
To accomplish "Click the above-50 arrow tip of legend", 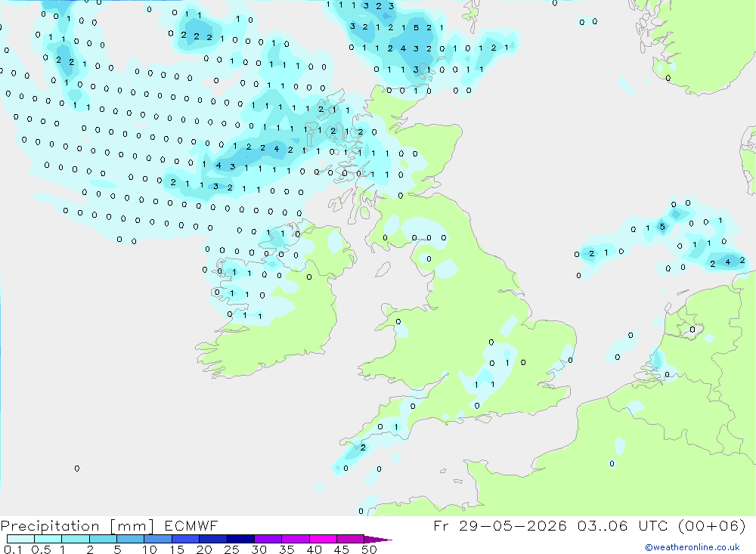I will (x=378, y=540).
